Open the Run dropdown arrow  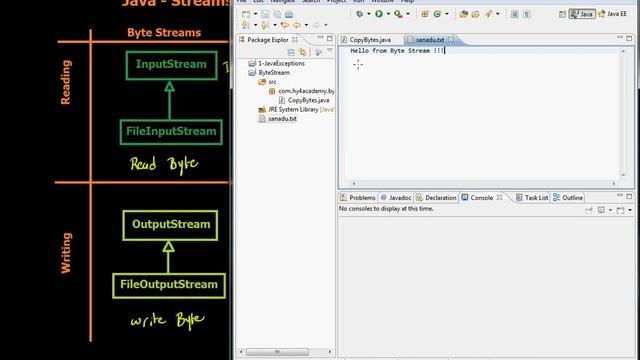tap(388, 14)
